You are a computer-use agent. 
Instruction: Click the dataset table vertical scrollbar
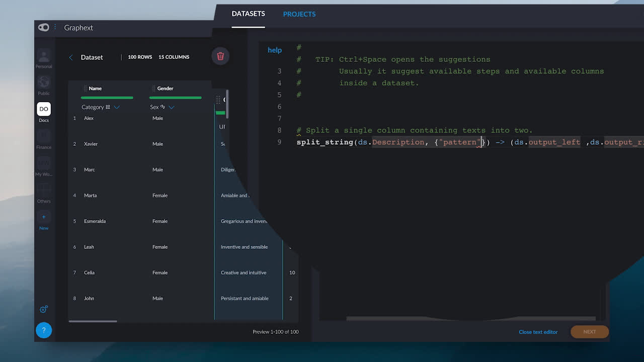(227, 104)
